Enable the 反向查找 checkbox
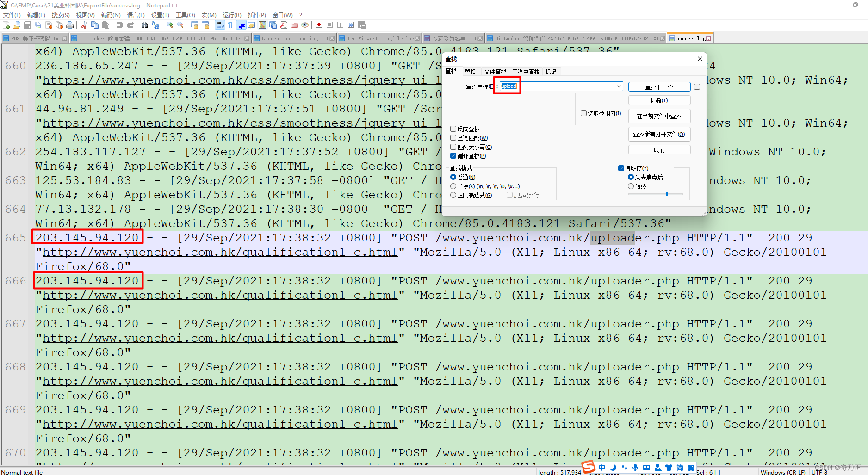Image resolution: width=868 pixels, height=475 pixels. (453, 129)
